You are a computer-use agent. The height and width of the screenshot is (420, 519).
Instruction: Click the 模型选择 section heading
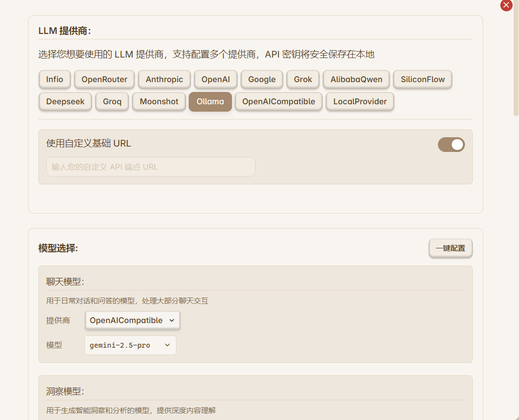(58, 248)
